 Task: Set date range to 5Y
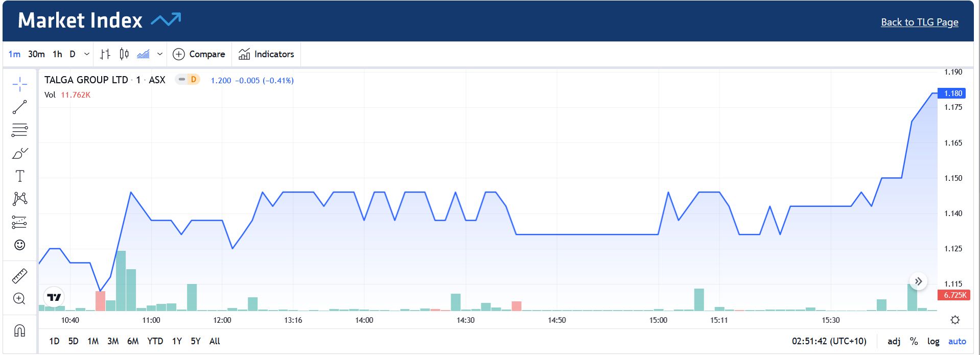tap(196, 341)
